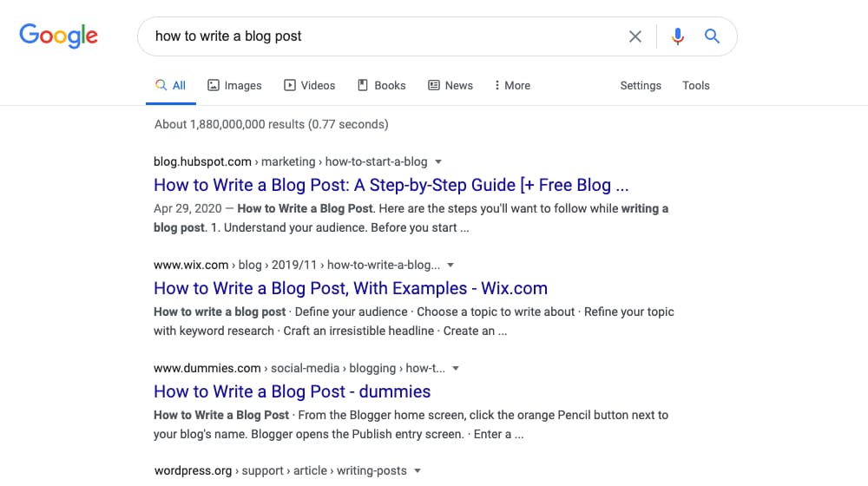
Task: Click the 'Apr 29, 2020' HubSpot snippet date
Action: (x=187, y=208)
